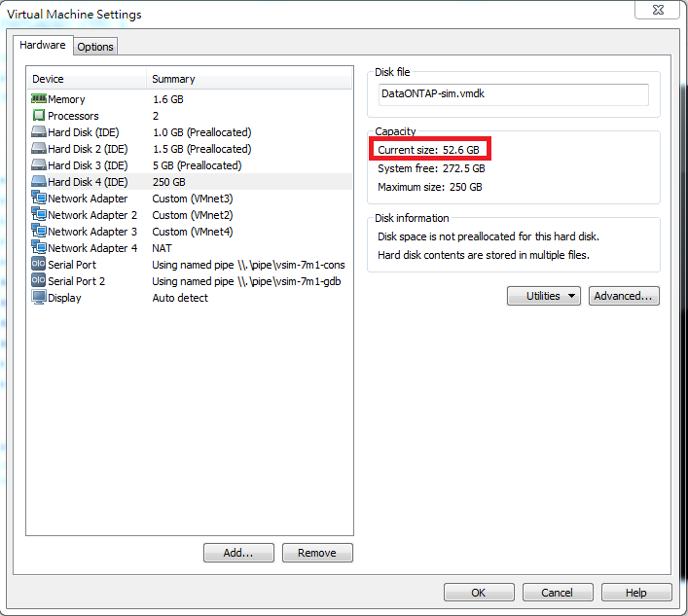Cancel the settings dialog
This screenshot has height=616, width=688.
coord(558,593)
